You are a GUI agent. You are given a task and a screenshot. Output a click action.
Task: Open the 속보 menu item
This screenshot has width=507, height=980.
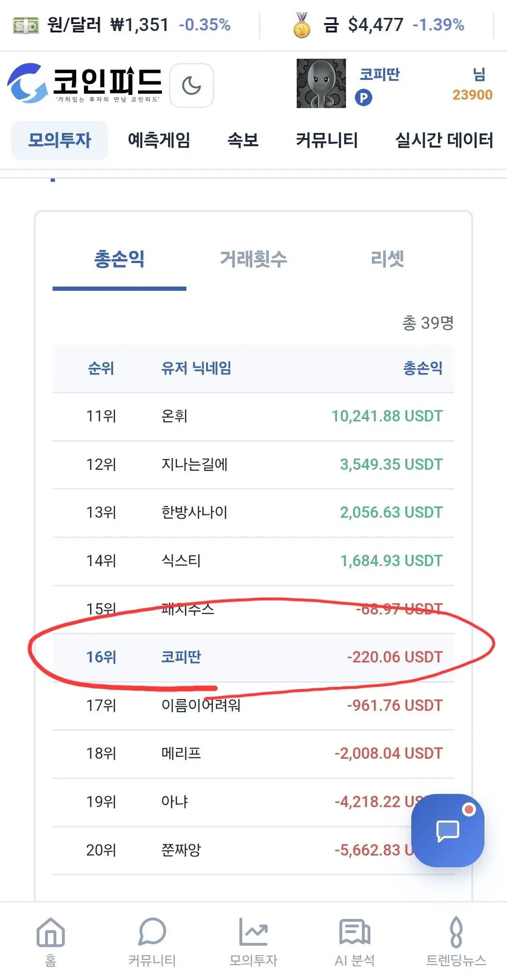tap(243, 140)
